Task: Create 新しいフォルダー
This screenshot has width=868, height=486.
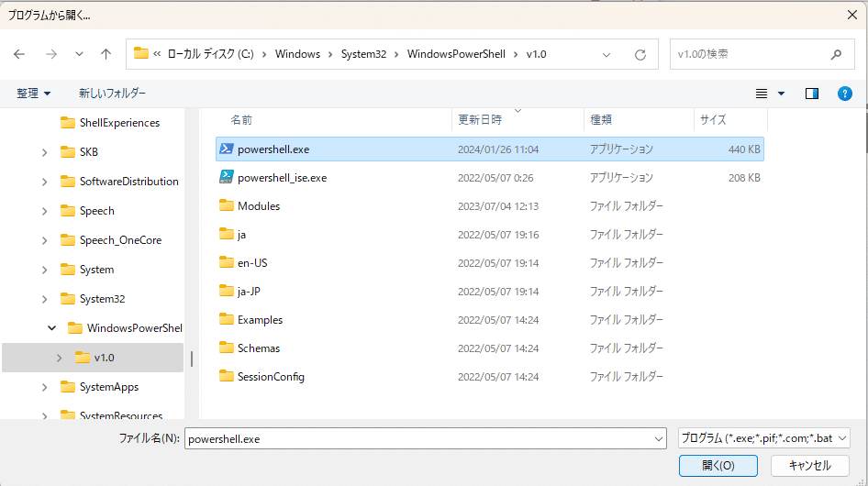Action: click(x=112, y=94)
